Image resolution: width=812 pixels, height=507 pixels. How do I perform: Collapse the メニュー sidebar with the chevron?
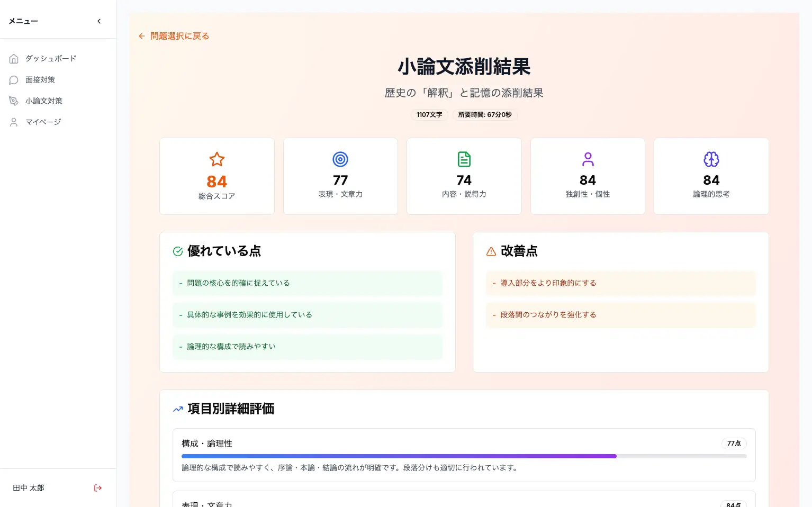click(99, 21)
